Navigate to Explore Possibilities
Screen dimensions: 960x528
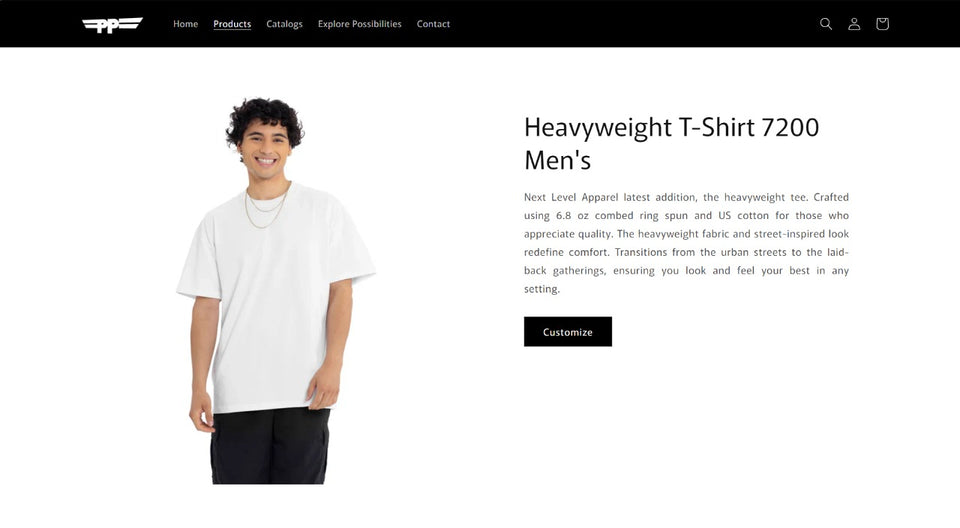359,24
